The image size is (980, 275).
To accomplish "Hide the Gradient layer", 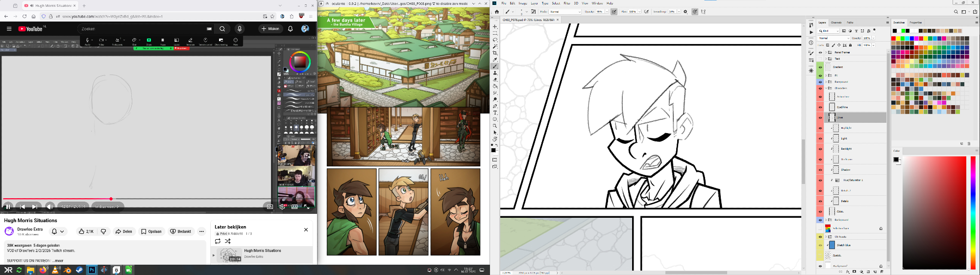I will pyautogui.click(x=820, y=67).
